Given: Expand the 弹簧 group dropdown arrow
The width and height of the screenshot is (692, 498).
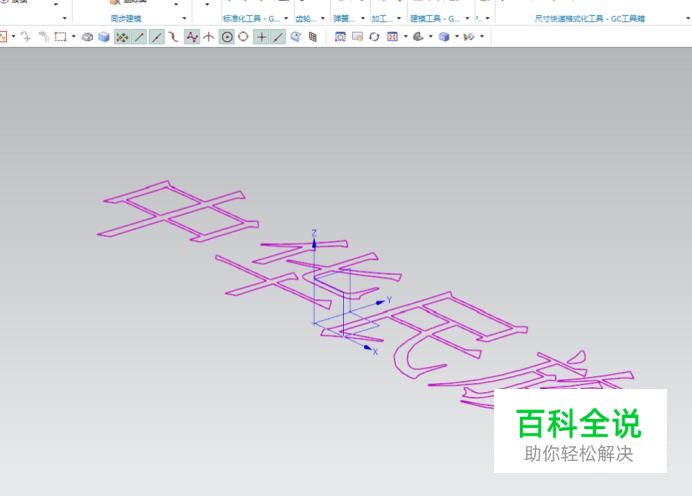Looking at the screenshot, I should [363, 19].
